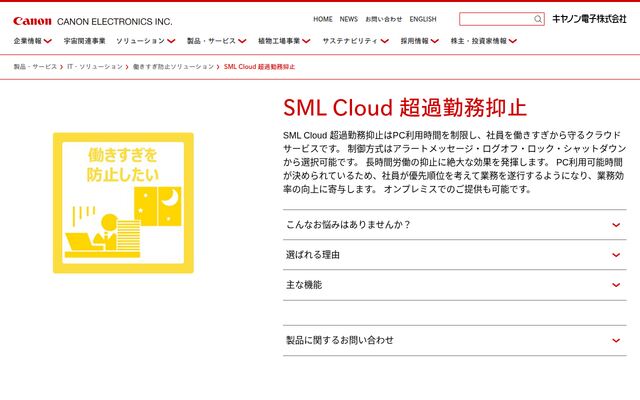Image resolution: width=640 pixels, height=400 pixels.
Task: Open the NEWS link
Action: tap(349, 19)
